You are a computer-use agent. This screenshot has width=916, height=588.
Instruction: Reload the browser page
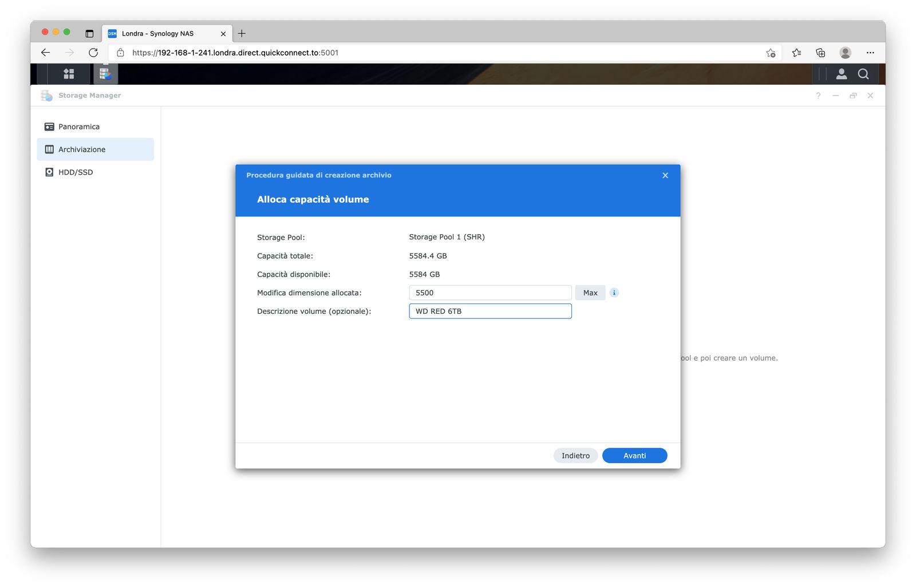(x=93, y=53)
